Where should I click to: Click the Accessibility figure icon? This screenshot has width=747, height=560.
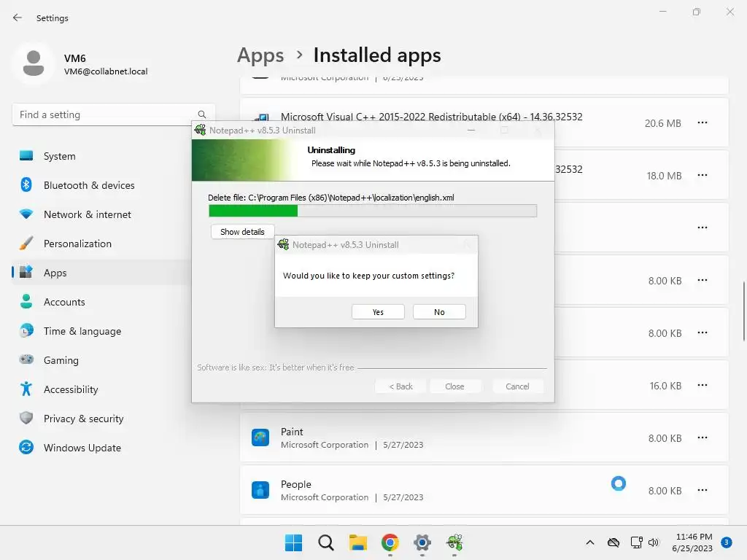26,389
